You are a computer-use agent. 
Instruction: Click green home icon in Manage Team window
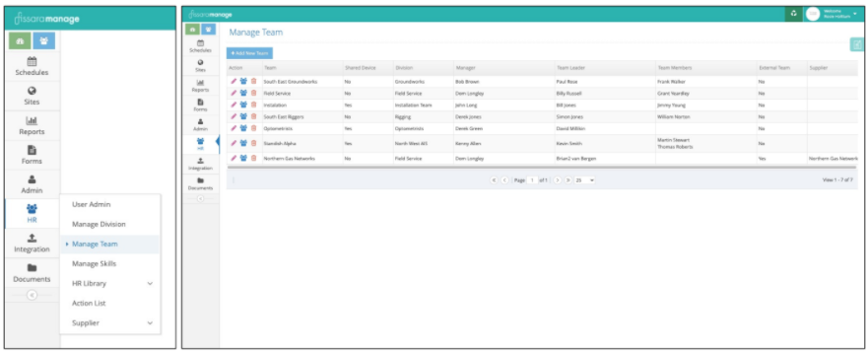192,30
